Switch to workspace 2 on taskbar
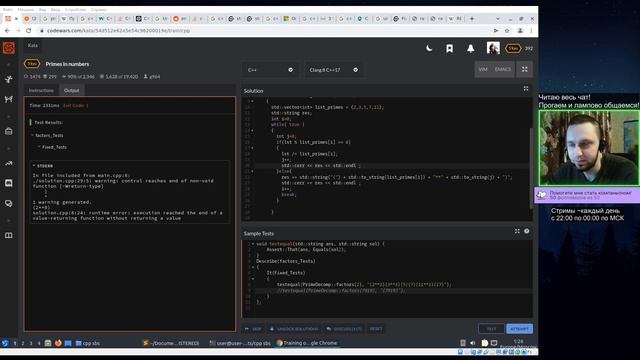This screenshot has width=640, height=360. 23,343
